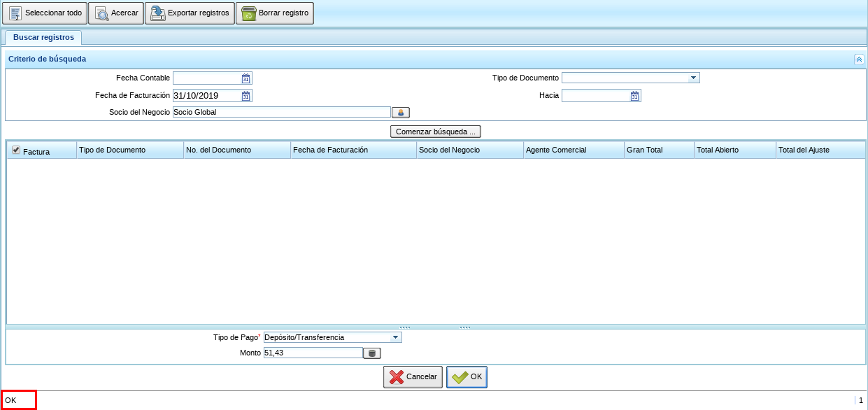Open the Tipo de Pago dropdown
Screen dimensions: 868x410
pos(395,337)
